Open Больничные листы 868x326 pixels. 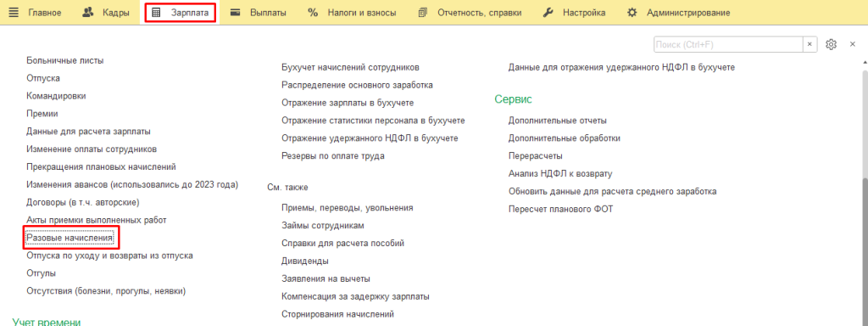point(65,60)
